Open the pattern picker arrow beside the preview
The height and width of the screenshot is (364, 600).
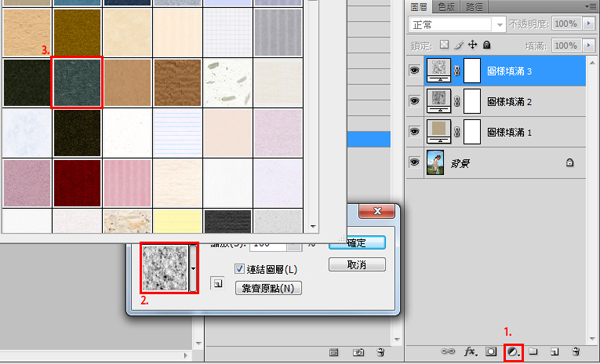193,268
